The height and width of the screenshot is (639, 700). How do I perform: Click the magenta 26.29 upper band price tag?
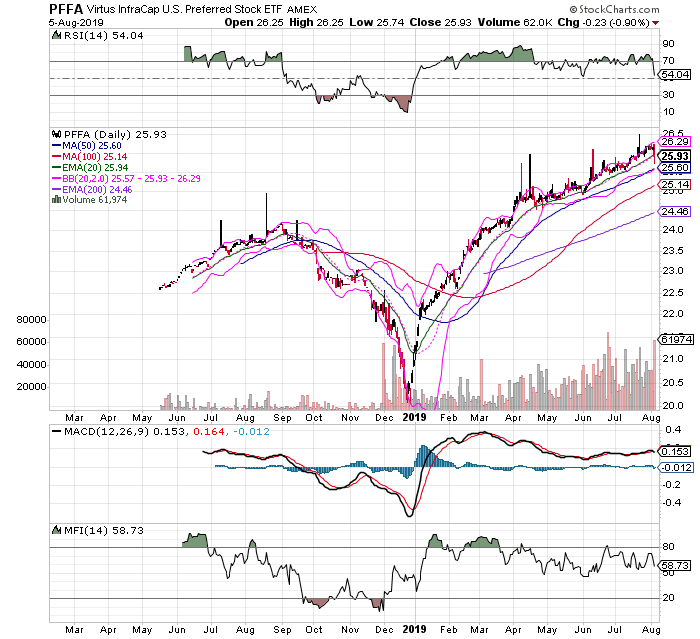coord(675,142)
